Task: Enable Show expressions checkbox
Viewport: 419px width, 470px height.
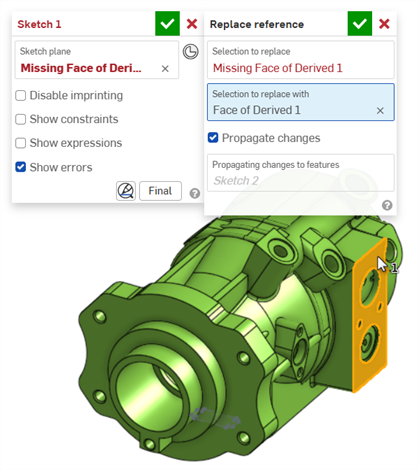Action: (x=21, y=143)
